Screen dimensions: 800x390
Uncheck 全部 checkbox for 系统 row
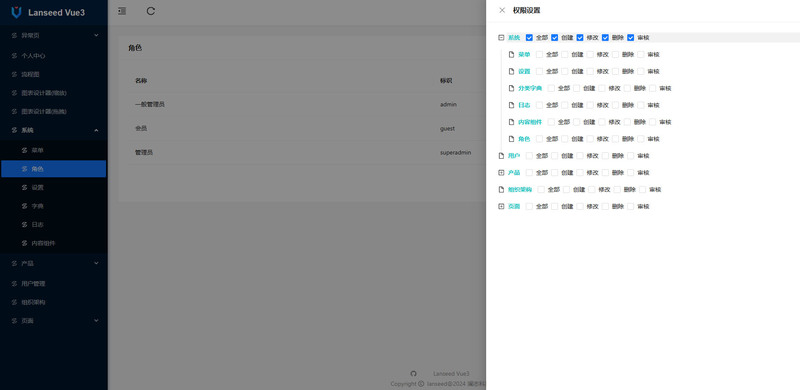529,38
